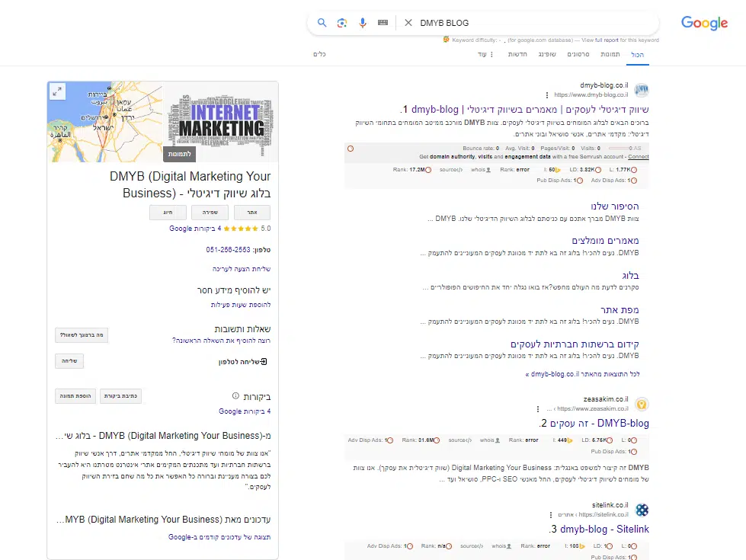
Task: Open the reviews info icon beside ביקורות
Action: (235, 395)
